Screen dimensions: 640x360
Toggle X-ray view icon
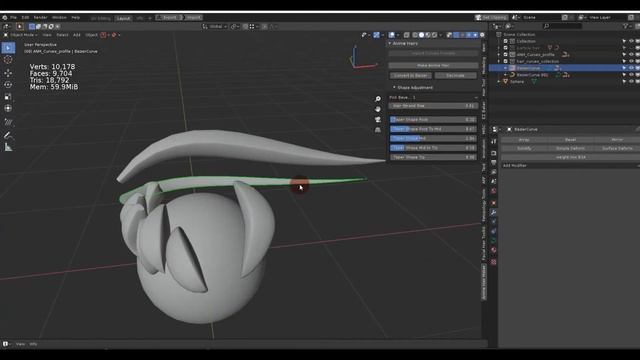tap(407, 35)
